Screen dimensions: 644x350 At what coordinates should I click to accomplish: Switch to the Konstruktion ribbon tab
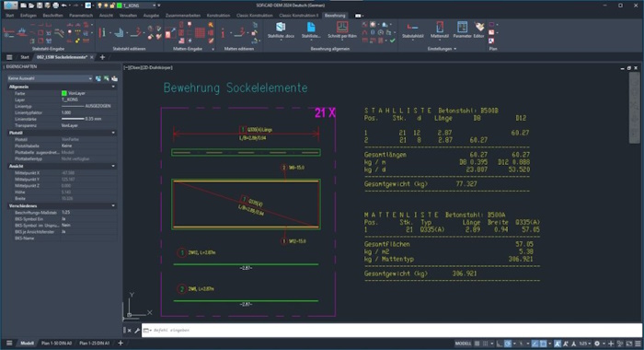(x=218, y=16)
